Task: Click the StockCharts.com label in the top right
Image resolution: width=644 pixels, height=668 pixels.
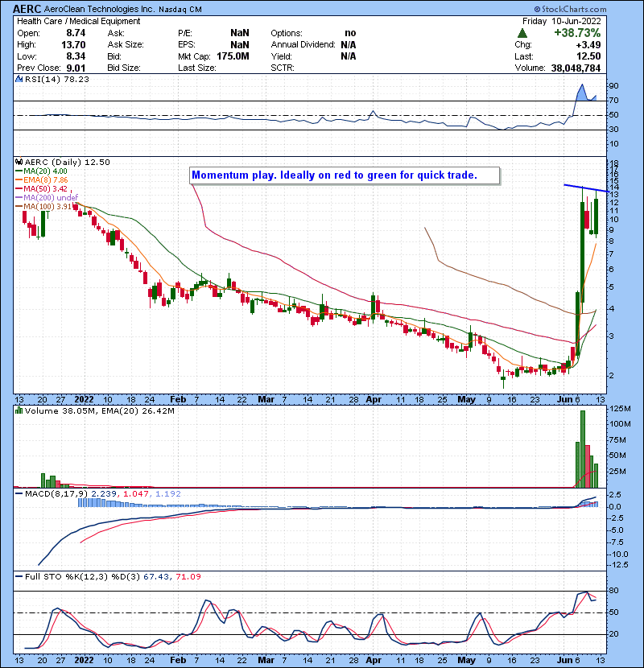Action: pyautogui.click(x=570, y=9)
